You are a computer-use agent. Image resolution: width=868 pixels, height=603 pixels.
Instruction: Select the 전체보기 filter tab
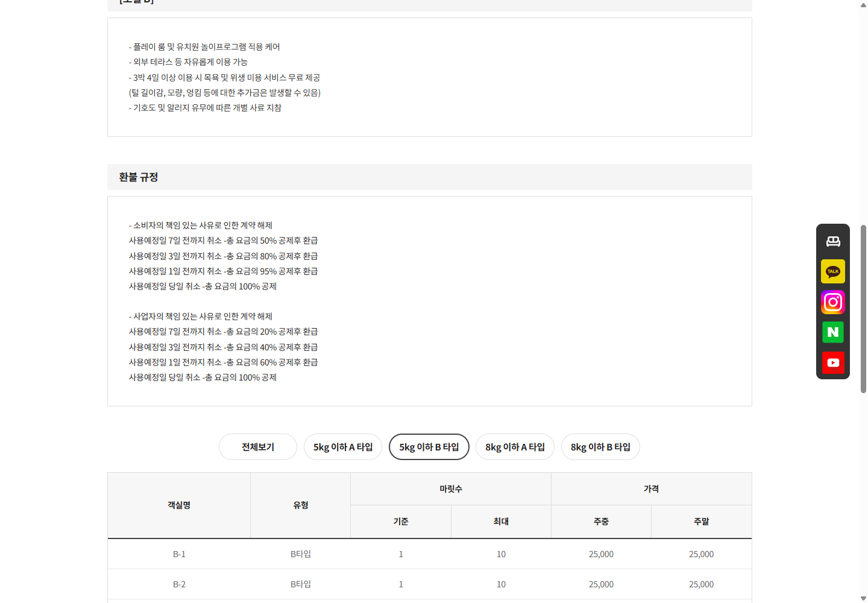pos(258,447)
